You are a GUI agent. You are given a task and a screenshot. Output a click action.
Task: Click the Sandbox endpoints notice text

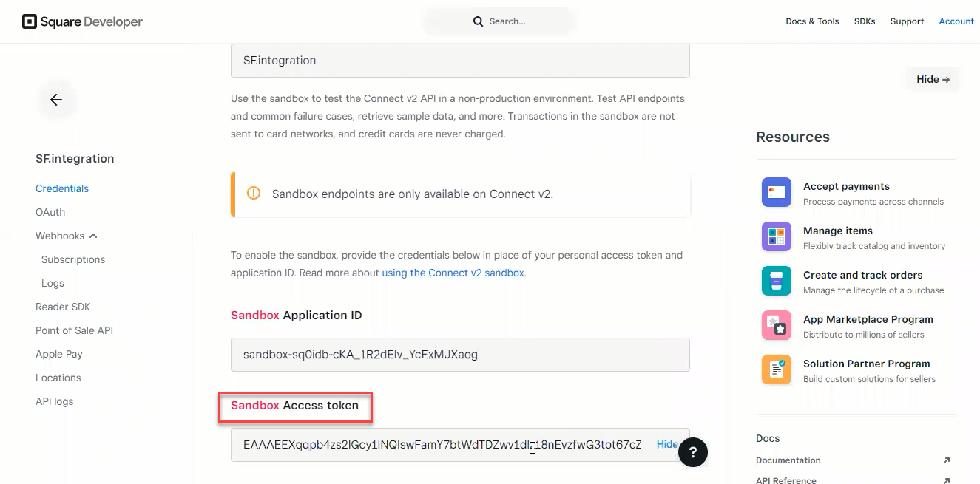[413, 194]
